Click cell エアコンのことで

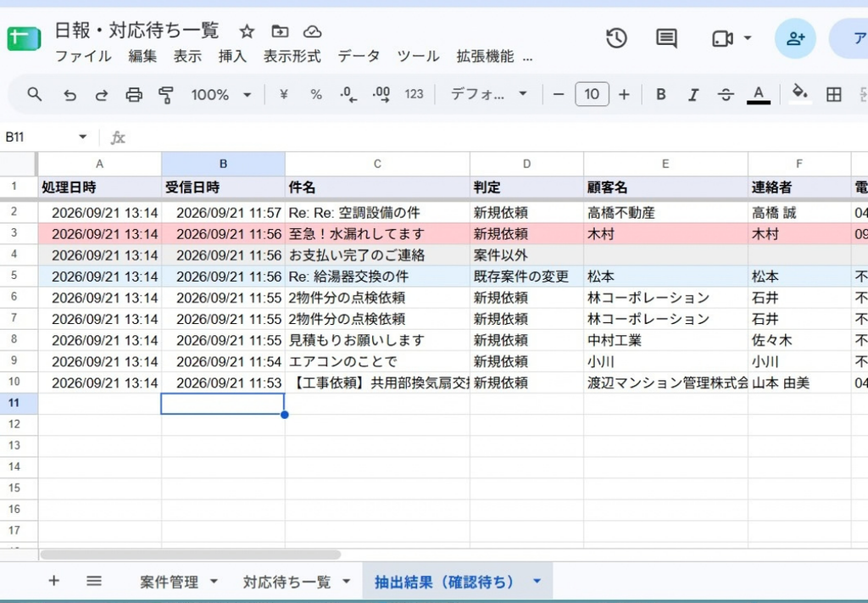point(377,361)
